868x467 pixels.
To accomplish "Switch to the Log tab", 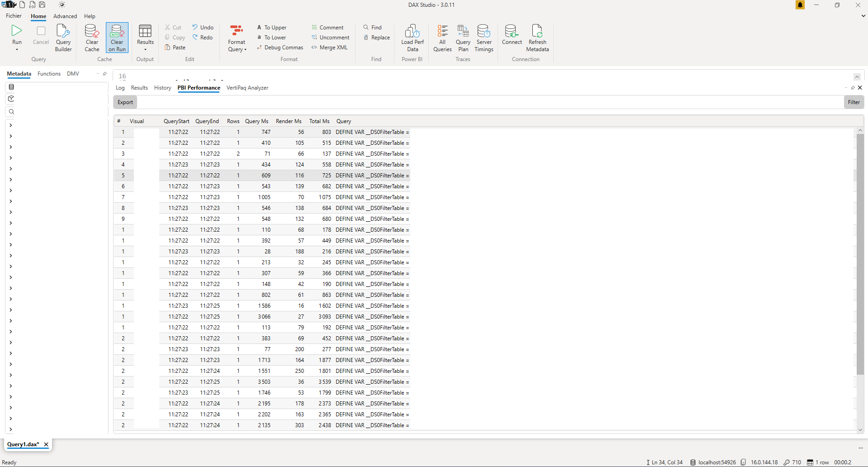I will 120,88.
